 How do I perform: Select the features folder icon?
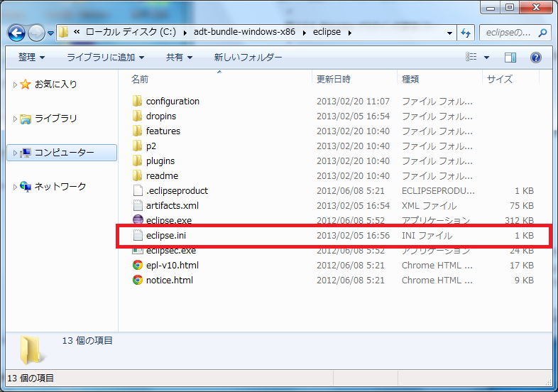click(137, 131)
